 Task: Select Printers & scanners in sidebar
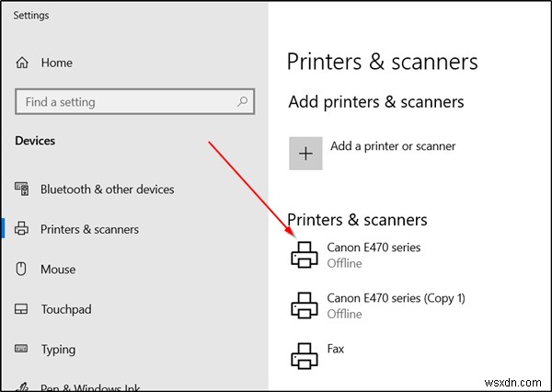90,229
